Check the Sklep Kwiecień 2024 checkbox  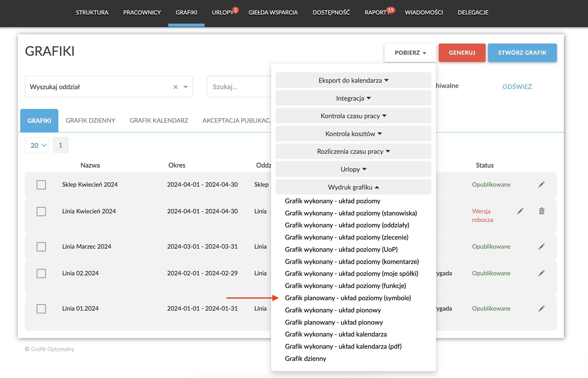pos(41,185)
